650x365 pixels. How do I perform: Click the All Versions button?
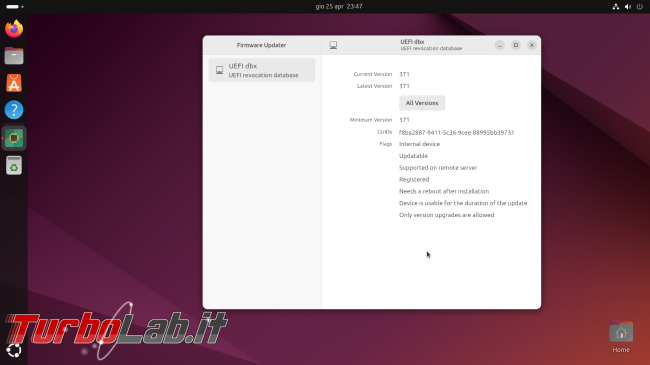[422, 103]
